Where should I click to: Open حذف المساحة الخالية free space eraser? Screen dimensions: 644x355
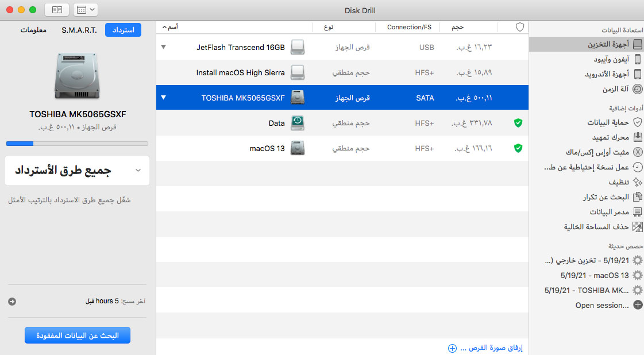pyautogui.click(x=596, y=227)
